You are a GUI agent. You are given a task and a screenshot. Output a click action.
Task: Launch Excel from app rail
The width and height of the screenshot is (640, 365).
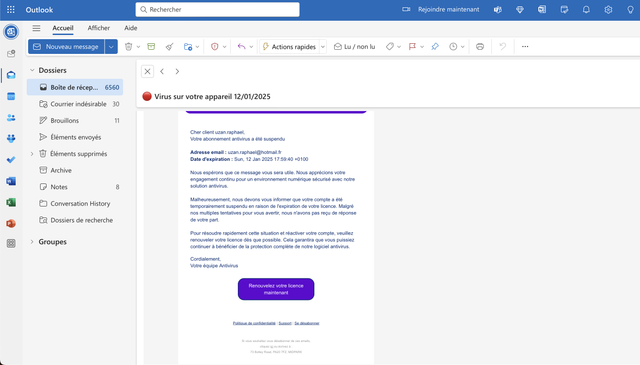click(x=11, y=202)
